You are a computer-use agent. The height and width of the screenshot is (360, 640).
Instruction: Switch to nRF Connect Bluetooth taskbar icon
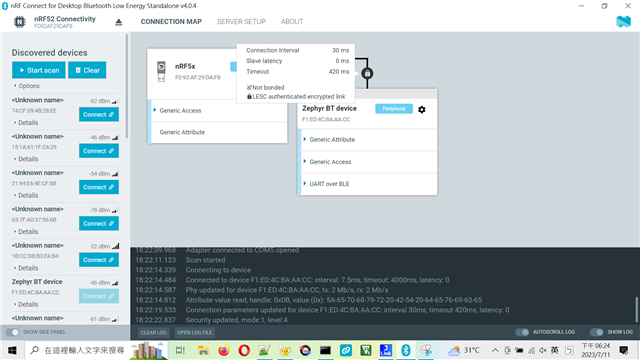click(x=406, y=350)
